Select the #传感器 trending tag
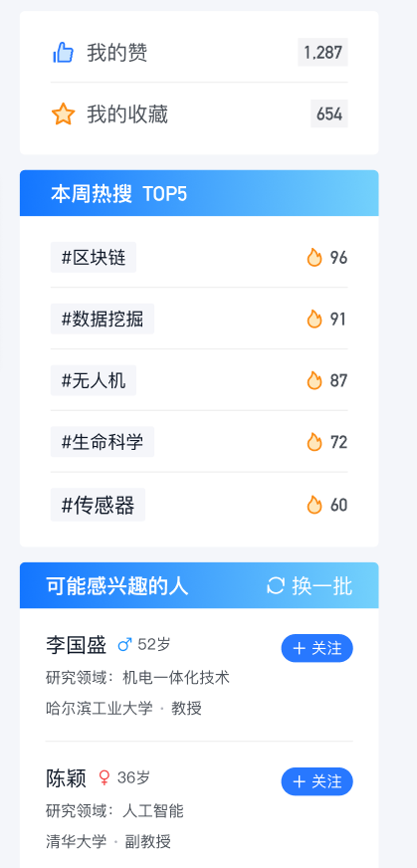Image resolution: width=417 pixels, height=868 pixels. pos(98,505)
